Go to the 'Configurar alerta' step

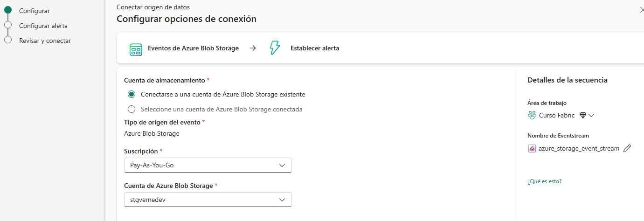tap(43, 26)
